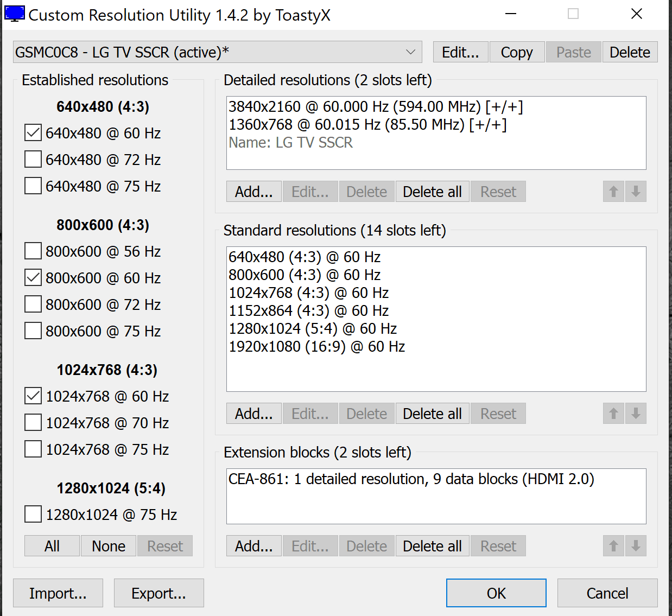The height and width of the screenshot is (616, 672).
Task: Minimize the Custom Resolution Utility window
Action: 511,14
